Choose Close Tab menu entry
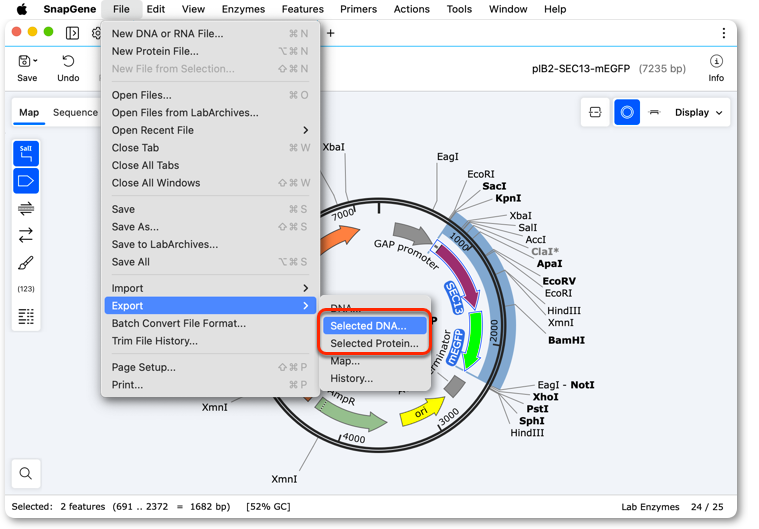 pyautogui.click(x=210, y=148)
